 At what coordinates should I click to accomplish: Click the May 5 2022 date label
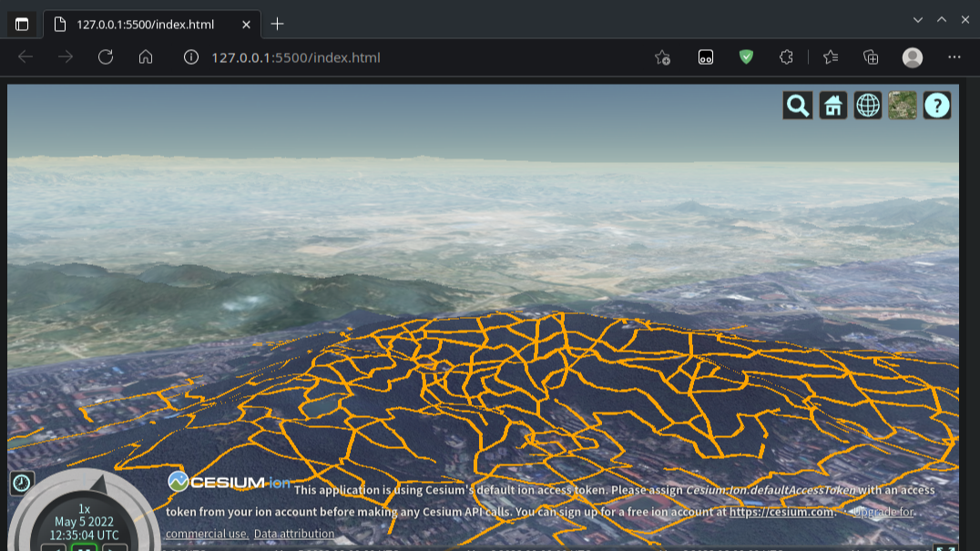tap(85, 522)
